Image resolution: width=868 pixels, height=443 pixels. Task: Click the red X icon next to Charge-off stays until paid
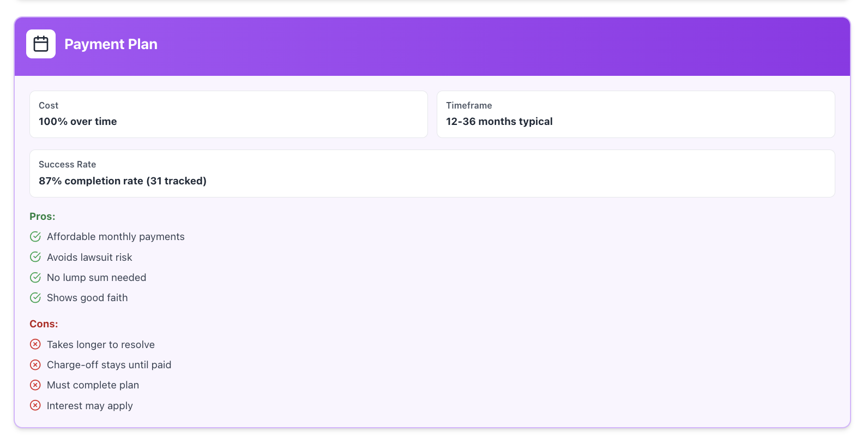click(x=35, y=365)
